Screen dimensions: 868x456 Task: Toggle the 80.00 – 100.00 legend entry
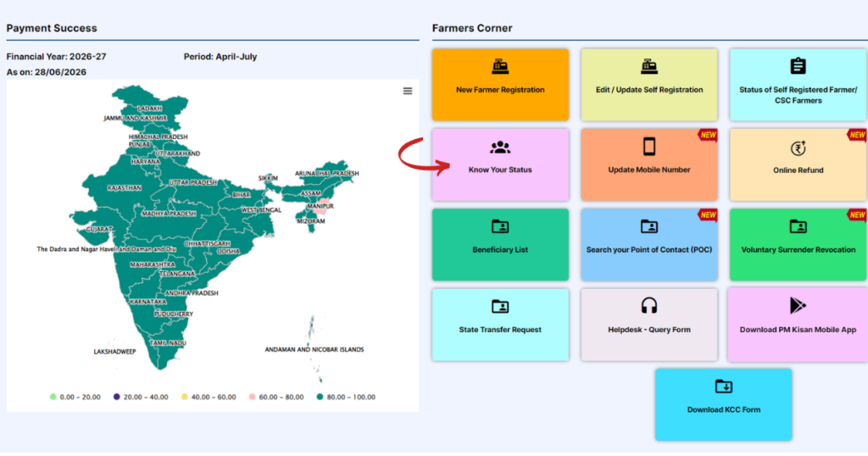[x=346, y=397]
